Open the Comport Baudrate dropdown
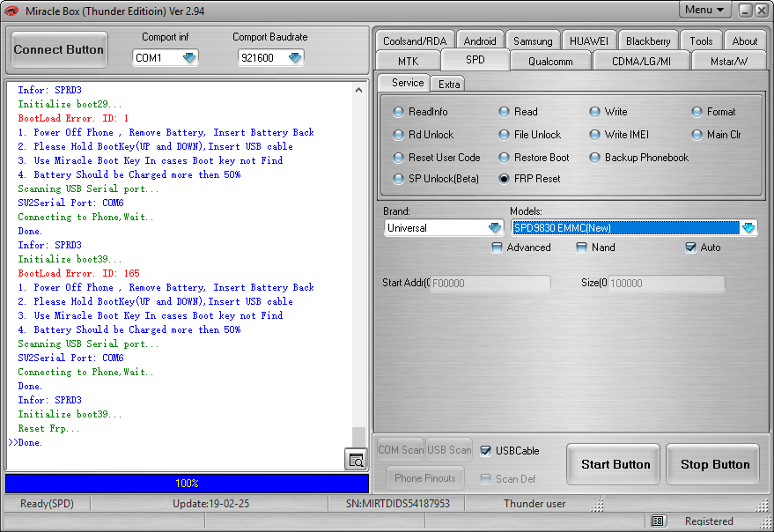 [295, 58]
